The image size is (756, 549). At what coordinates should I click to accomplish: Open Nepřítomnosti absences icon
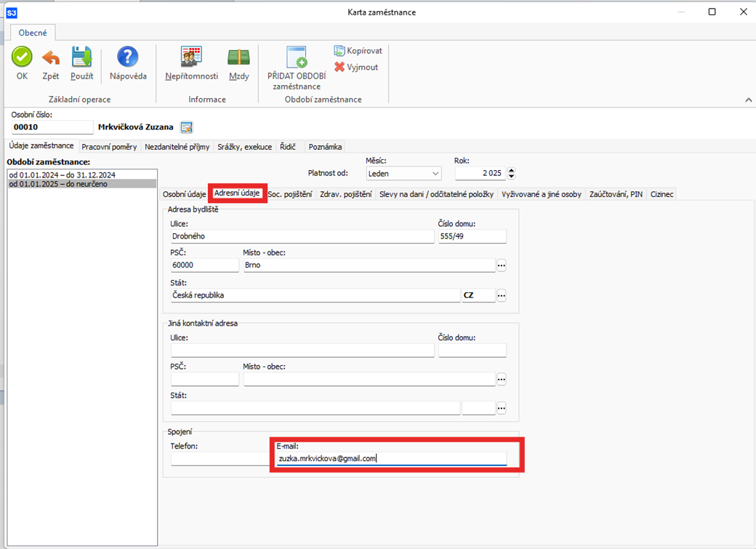(191, 57)
